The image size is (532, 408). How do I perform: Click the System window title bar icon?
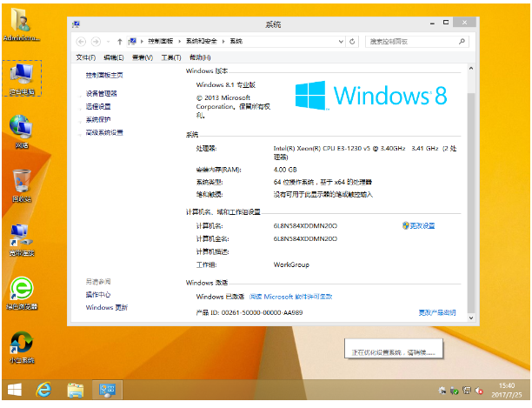pos(76,24)
